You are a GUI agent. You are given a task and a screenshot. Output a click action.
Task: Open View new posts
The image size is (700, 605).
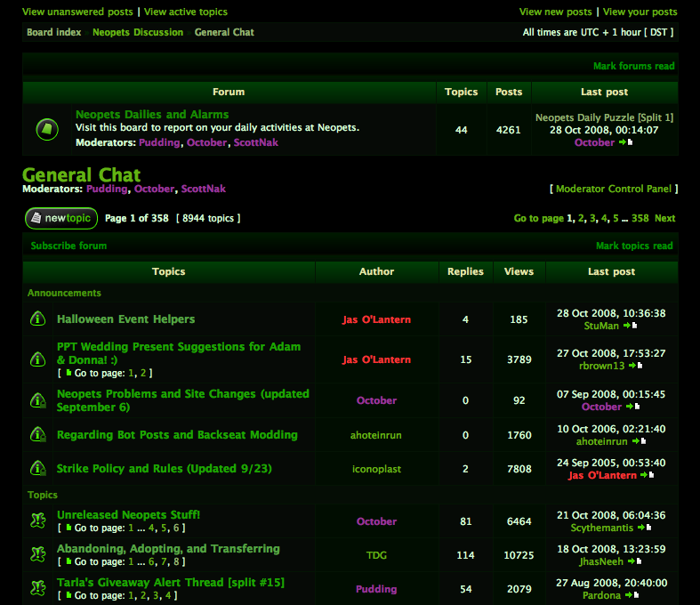[555, 12]
